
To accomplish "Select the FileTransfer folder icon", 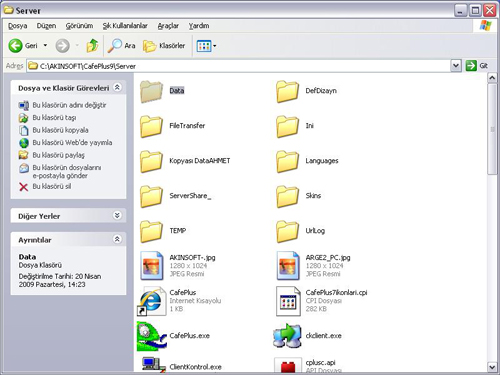I will [151, 126].
